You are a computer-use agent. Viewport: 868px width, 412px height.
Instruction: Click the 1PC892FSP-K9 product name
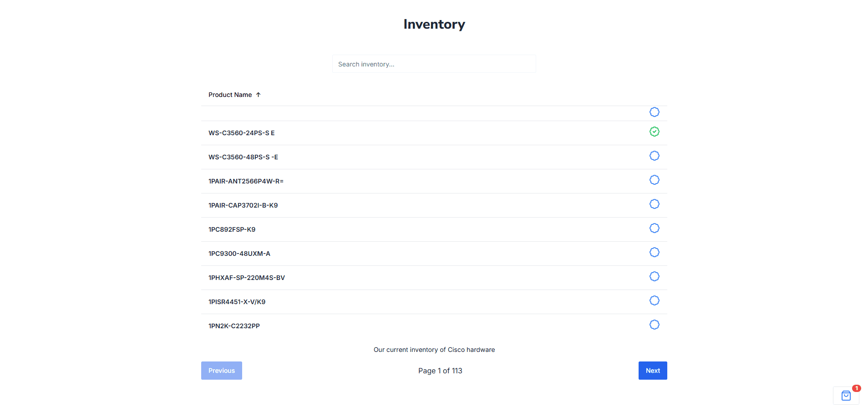(x=232, y=229)
